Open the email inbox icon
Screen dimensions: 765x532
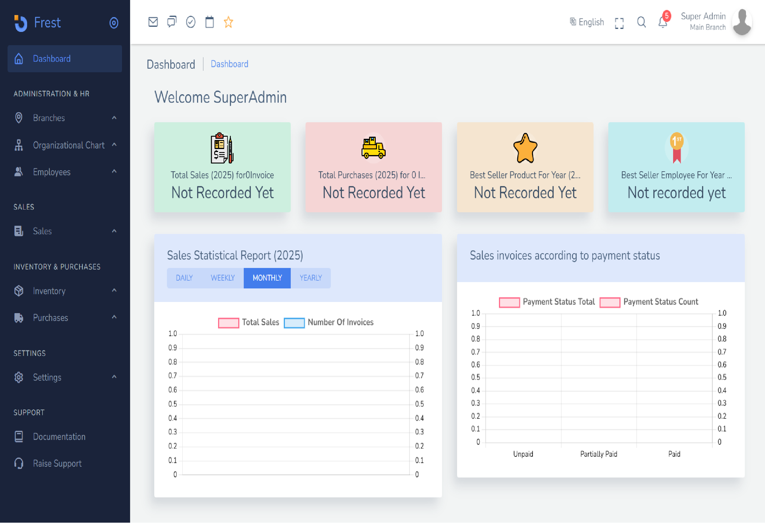click(153, 22)
